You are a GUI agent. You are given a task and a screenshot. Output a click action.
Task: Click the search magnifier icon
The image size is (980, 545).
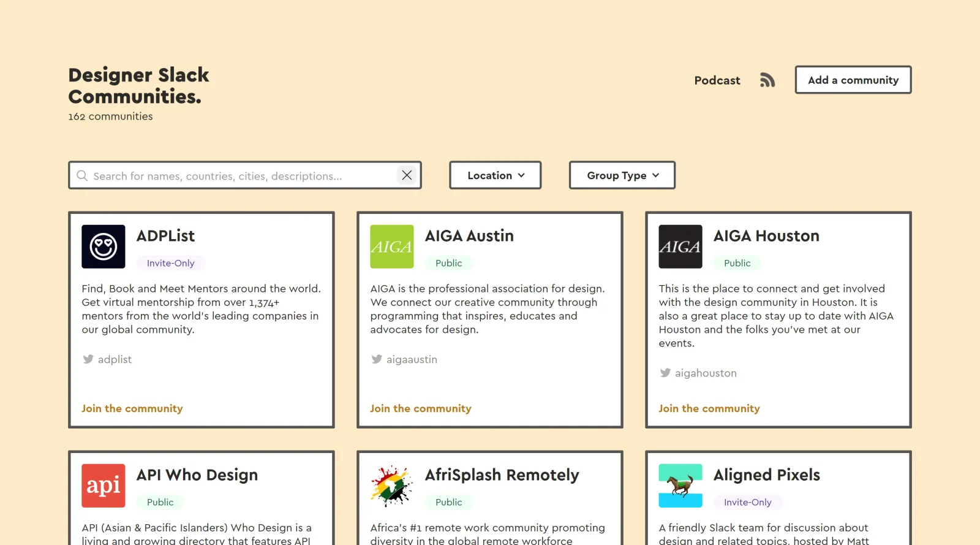tap(82, 176)
